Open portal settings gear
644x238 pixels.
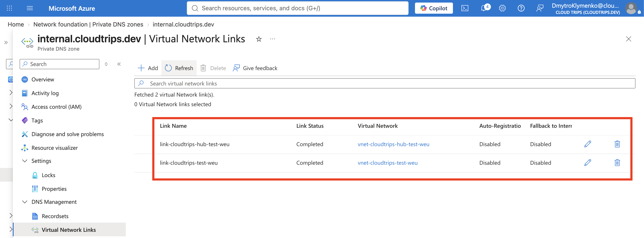coord(502,8)
